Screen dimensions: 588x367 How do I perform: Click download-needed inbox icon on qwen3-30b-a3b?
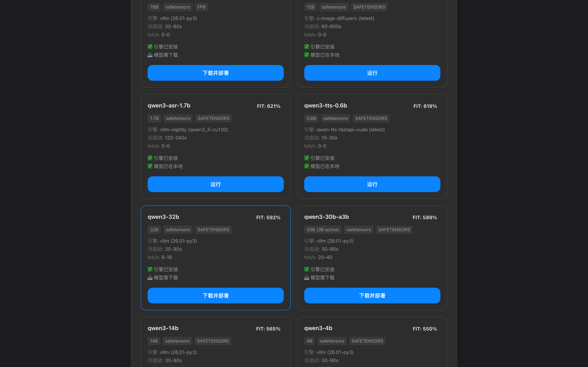click(x=307, y=277)
